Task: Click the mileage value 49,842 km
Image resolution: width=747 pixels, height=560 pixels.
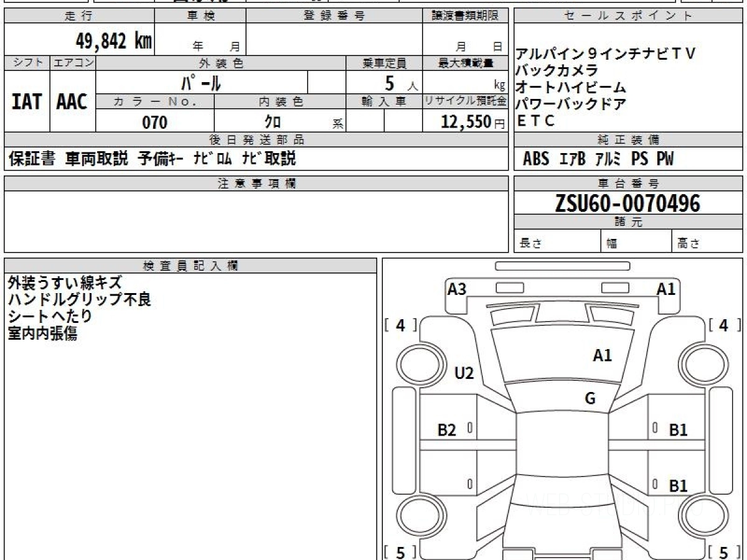Action: [x=114, y=41]
